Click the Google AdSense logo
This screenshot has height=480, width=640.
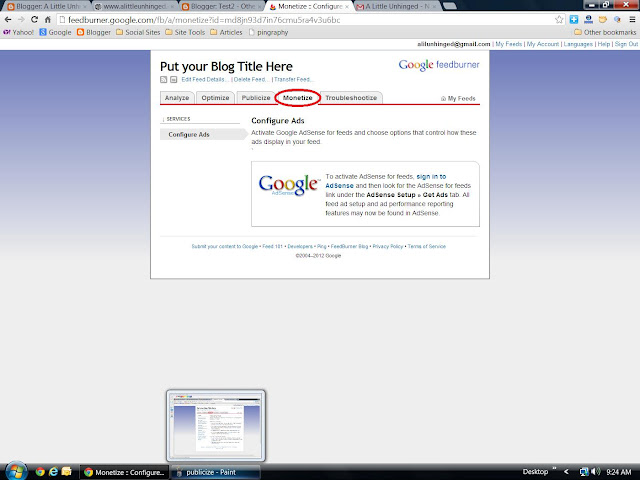click(x=289, y=185)
